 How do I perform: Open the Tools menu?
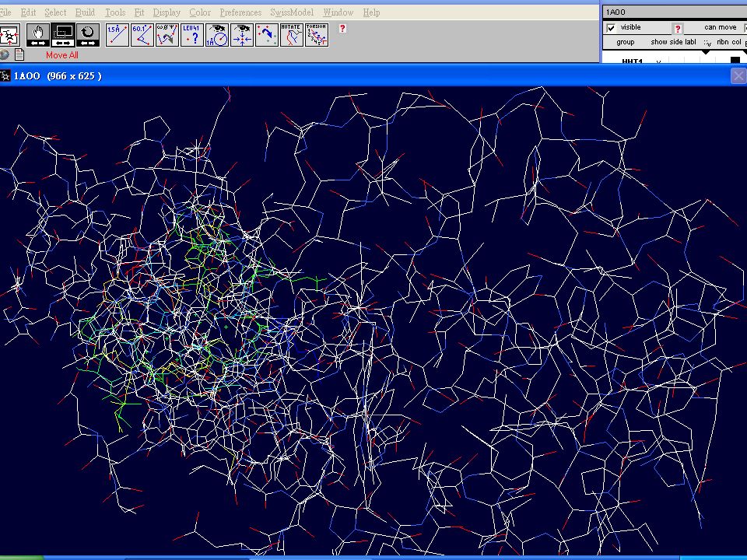(115, 12)
